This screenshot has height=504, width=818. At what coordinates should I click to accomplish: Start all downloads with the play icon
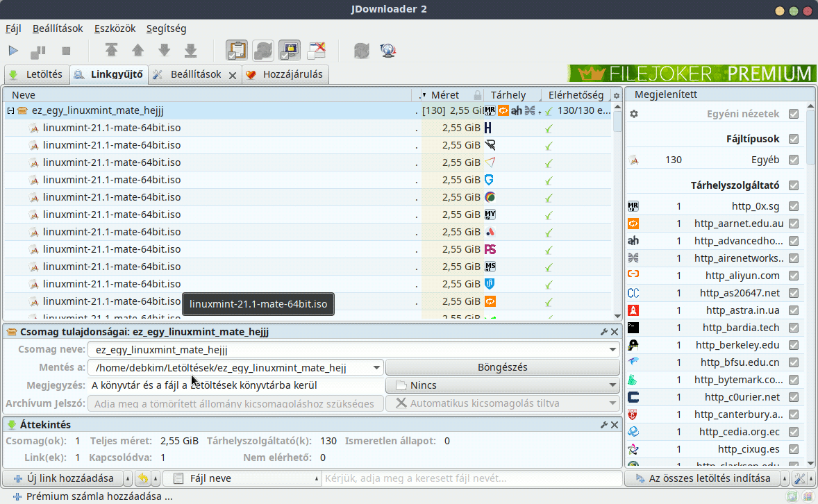13,51
